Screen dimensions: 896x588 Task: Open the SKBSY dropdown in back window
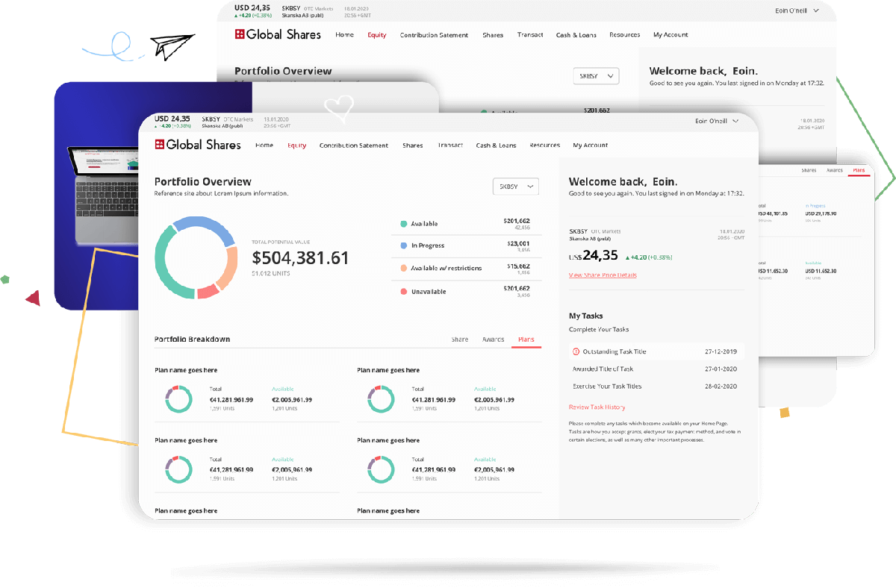[x=596, y=76]
